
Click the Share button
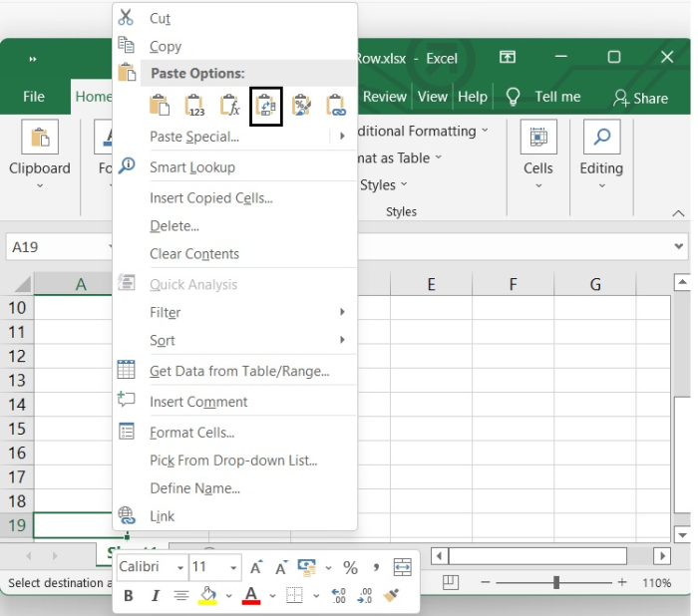[x=640, y=98]
